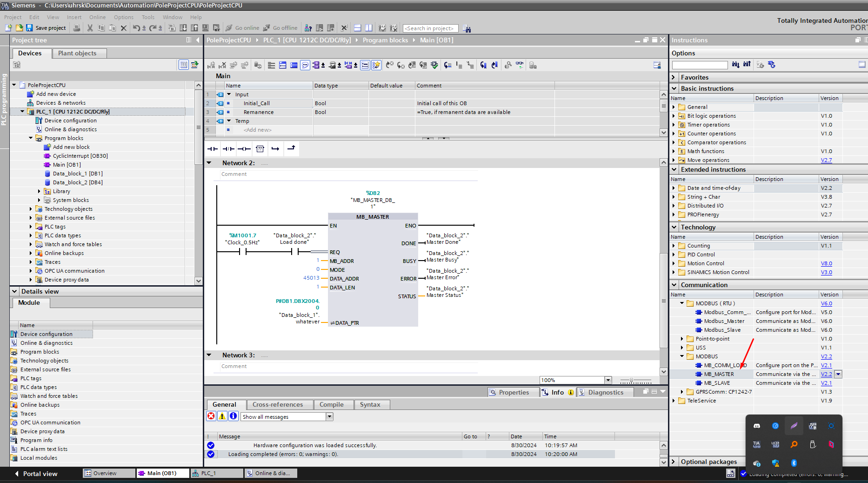This screenshot has height=483, width=868.
Task: Click the Open project icon
Action: [19, 28]
